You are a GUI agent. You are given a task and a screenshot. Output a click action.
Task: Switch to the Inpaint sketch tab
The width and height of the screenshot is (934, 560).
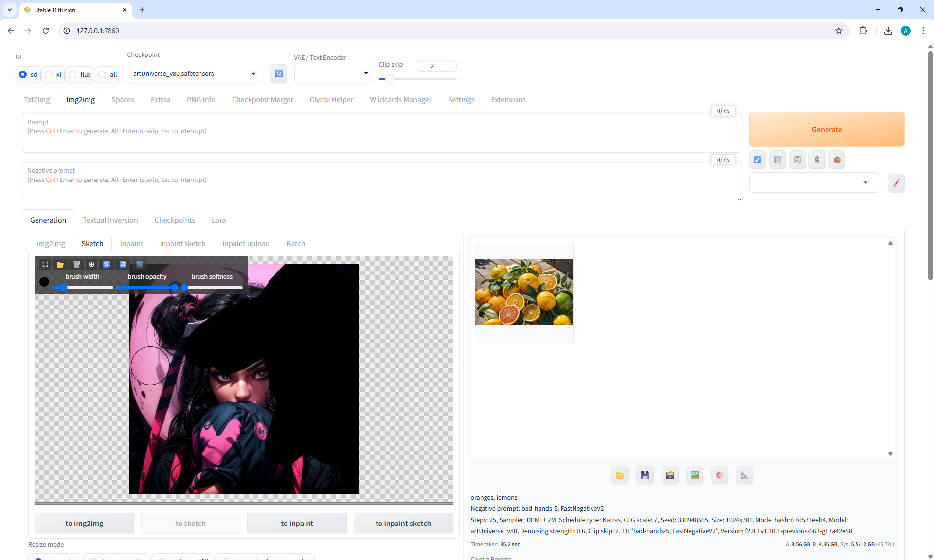(182, 244)
